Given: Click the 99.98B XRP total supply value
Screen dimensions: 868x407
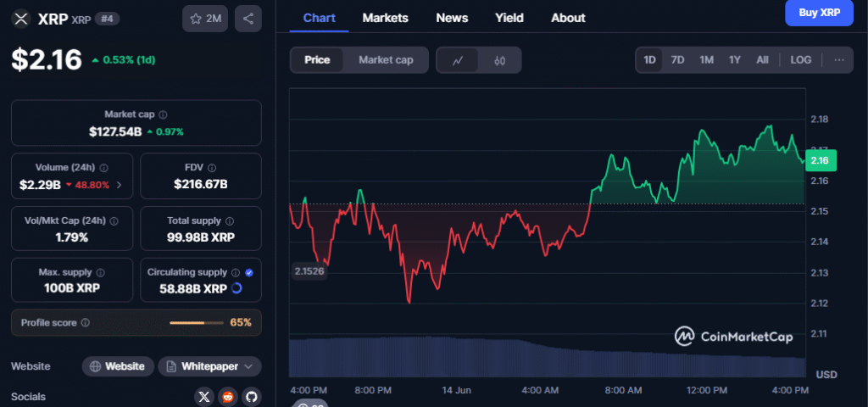Looking at the screenshot, I should (x=200, y=237).
